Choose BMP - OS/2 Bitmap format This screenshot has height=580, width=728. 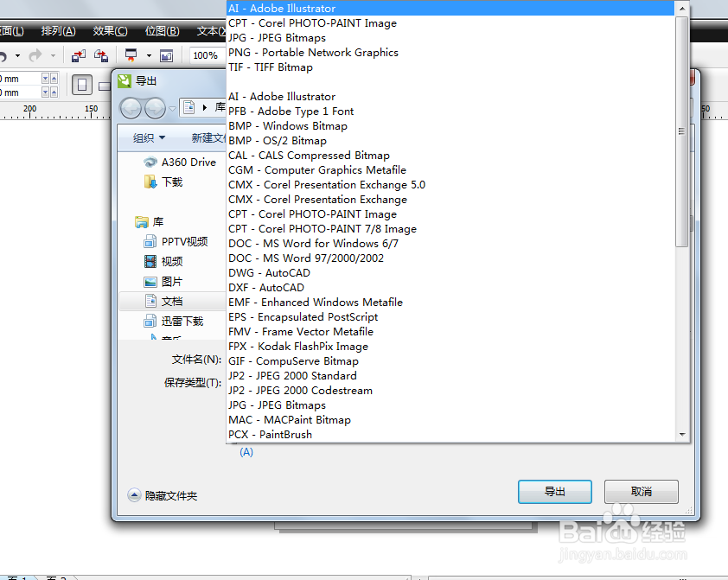click(450, 141)
